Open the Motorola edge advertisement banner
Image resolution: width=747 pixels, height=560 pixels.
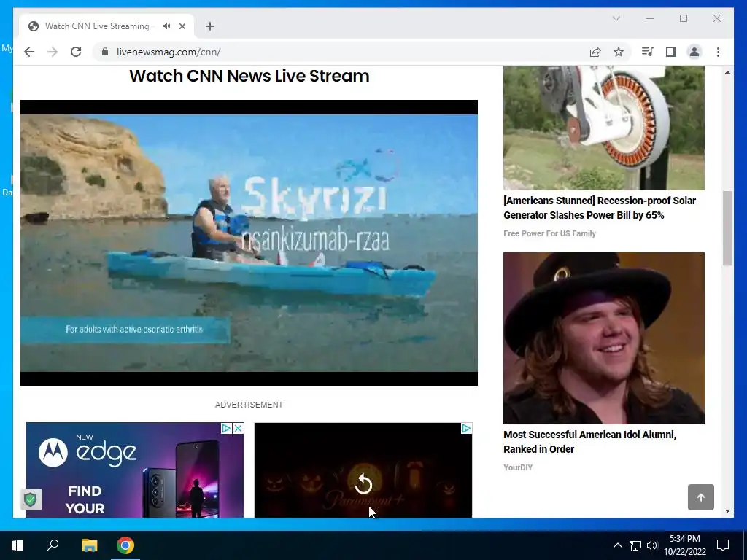[135, 470]
